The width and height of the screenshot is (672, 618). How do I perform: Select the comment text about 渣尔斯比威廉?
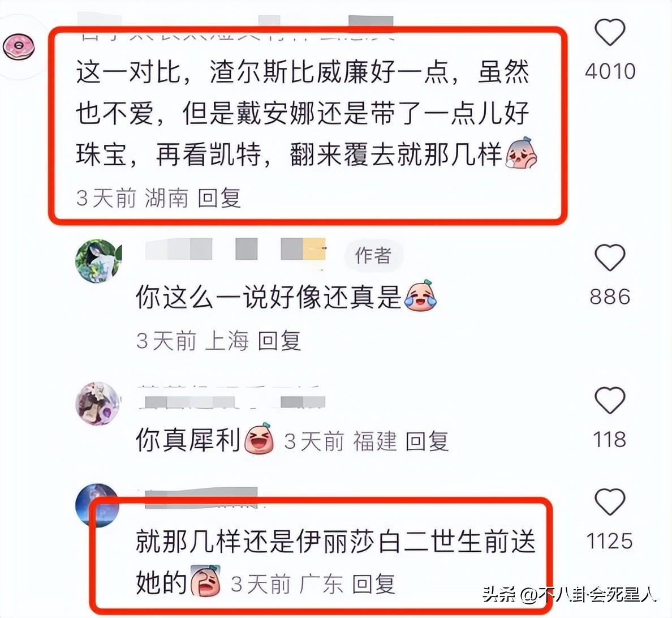click(x=303, y=113)
